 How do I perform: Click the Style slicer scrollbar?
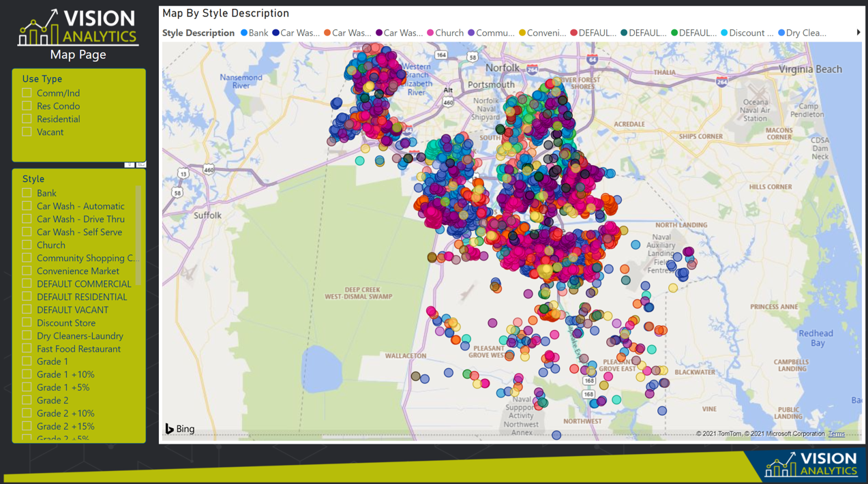(138, 235)
